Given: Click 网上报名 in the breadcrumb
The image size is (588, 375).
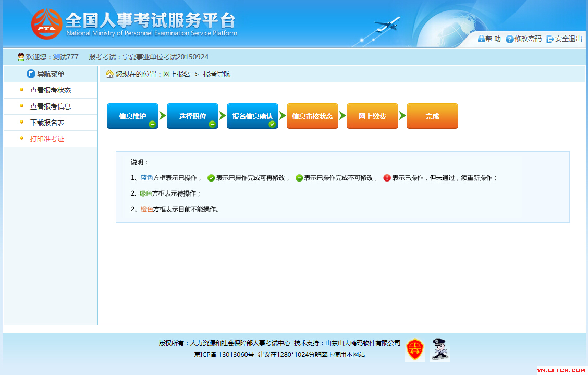Looking at the screenshot, I should click(176, 75).
